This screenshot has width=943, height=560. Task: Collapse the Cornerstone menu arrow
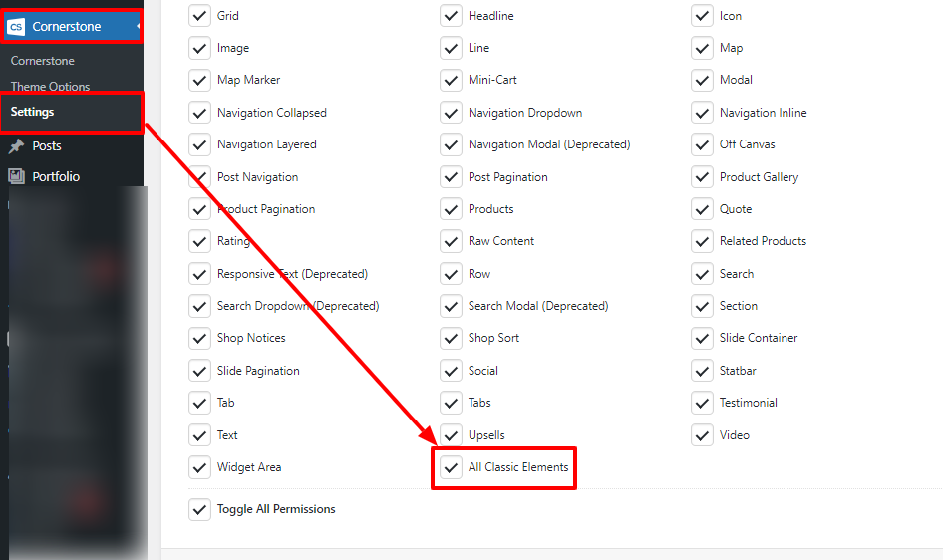[x=138, y=26]
